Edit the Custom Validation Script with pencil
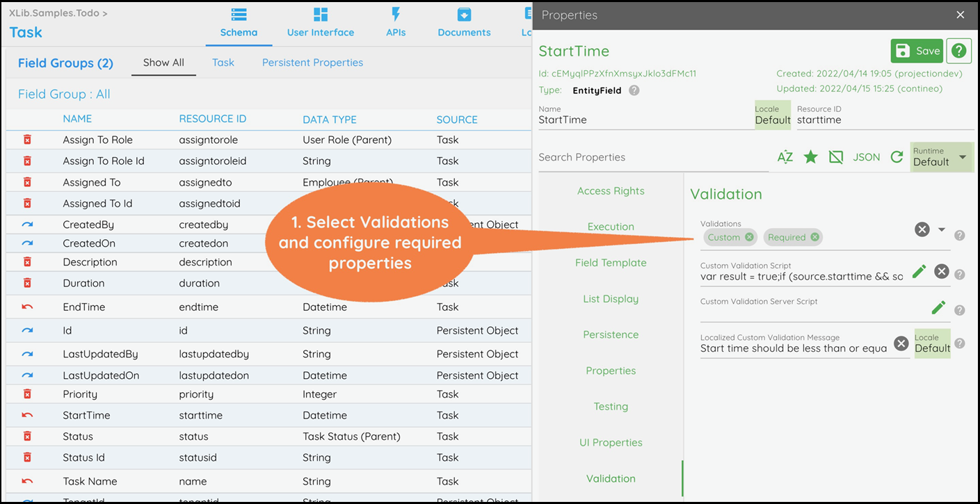This screenshot has height=504, width=980. click(x=919, y=272)
